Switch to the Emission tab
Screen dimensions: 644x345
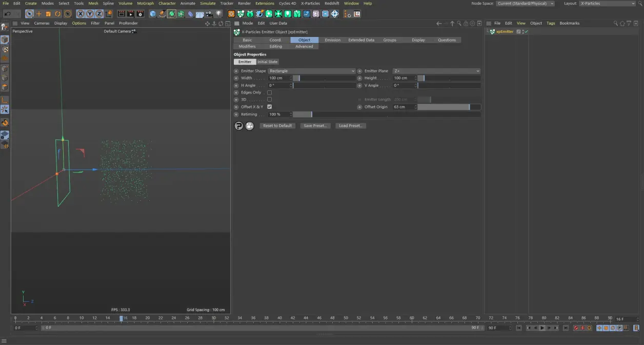(x=333, y=40)
